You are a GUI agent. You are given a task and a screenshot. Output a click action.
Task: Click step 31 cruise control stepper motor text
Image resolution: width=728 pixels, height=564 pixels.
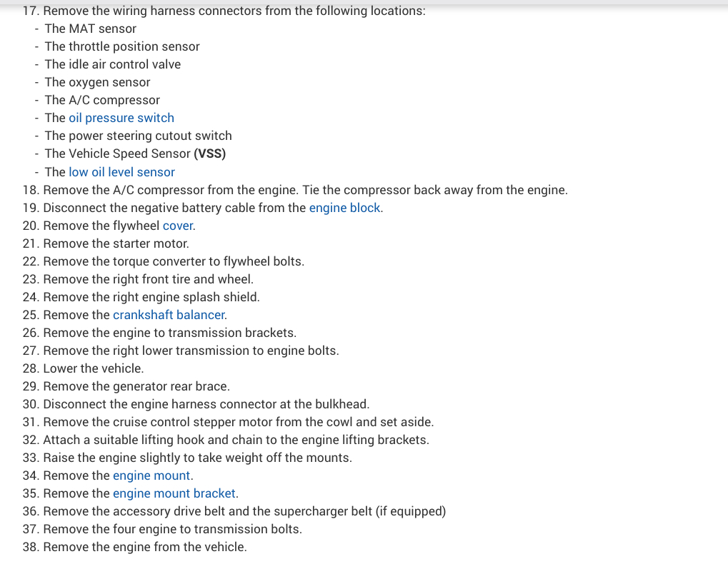[238, 422]
